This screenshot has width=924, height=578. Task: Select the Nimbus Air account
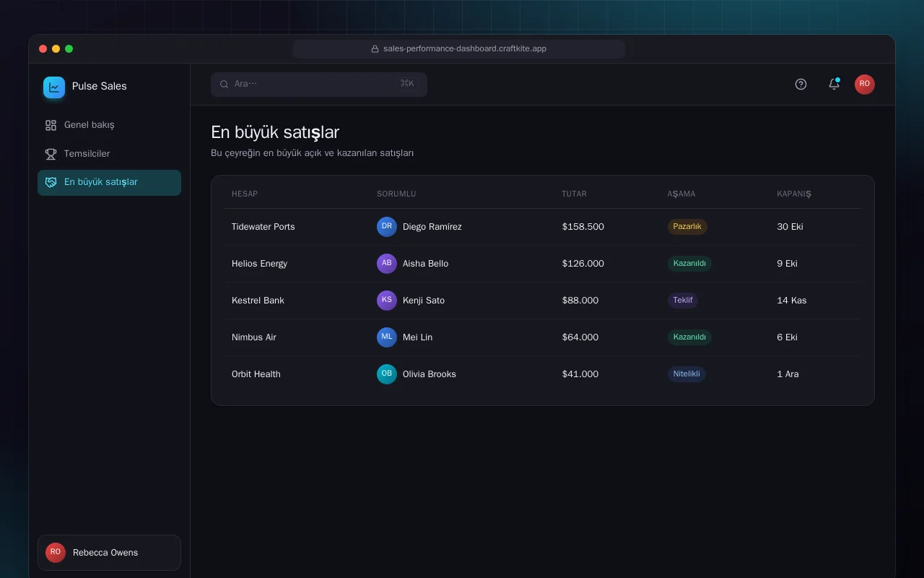coord(254,337)
